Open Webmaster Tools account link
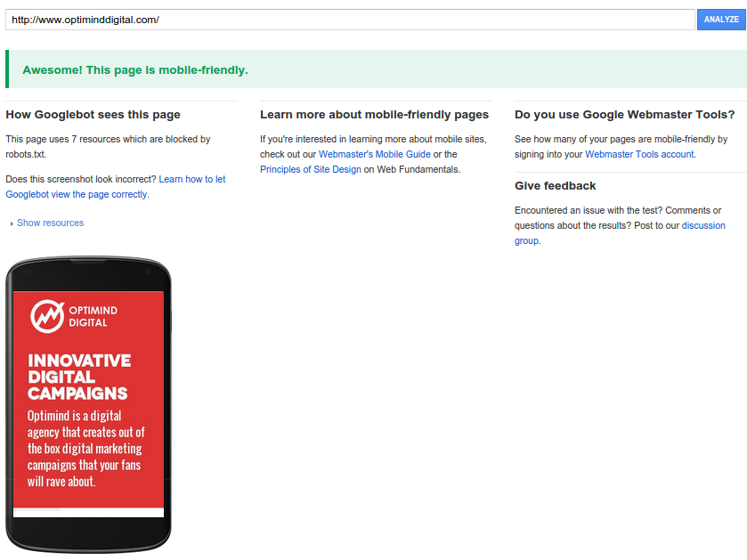This screenshot has width=747, height=560. pos(639,154)
